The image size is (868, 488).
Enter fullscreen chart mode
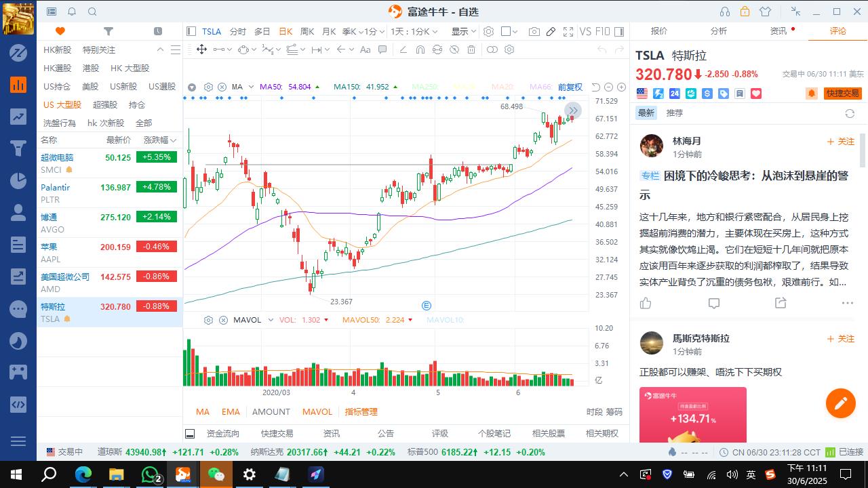[x=568, y=31]
